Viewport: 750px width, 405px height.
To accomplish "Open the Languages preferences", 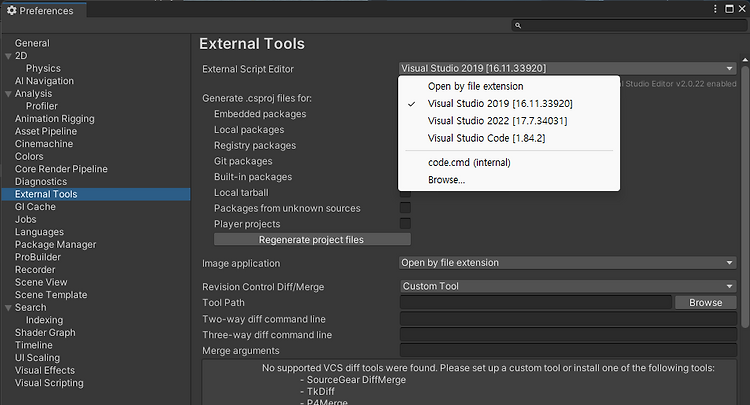I will click(39, 232).
